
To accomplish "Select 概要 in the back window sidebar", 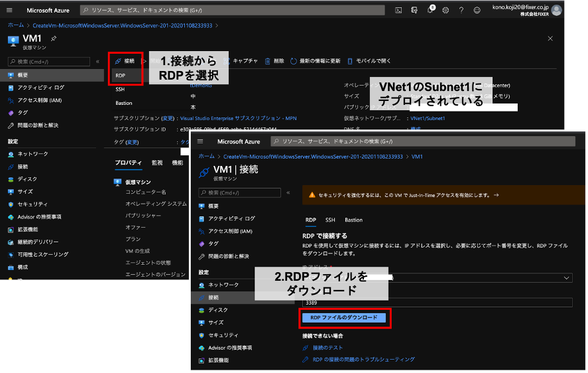I will point(52,75).
